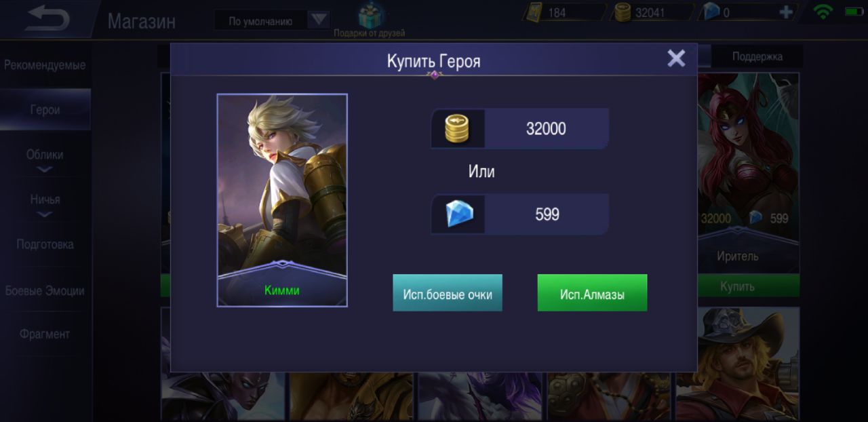Tap the ticket currency icon showing 184

click(x=534, y=12)
